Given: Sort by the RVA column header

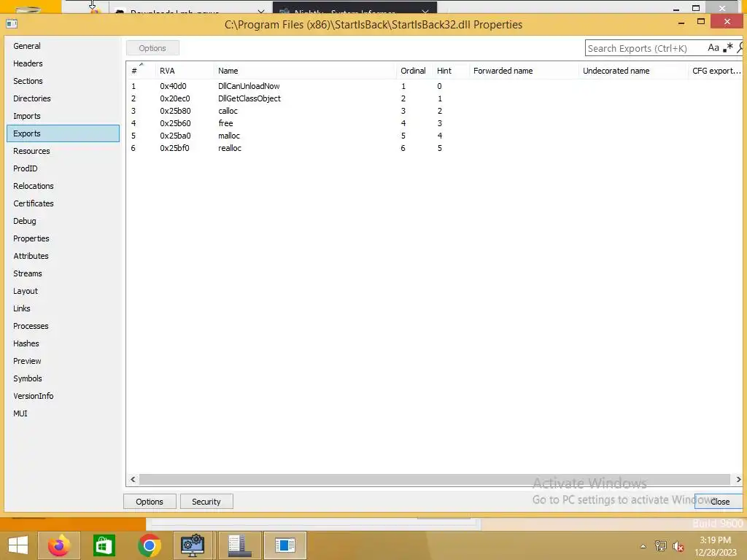Looking at the screenshot, I should pyautogui.click(x=185, y=71).
